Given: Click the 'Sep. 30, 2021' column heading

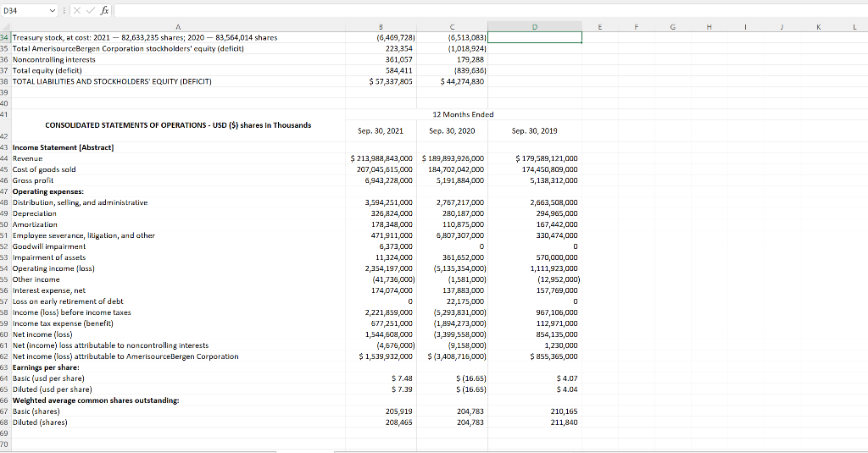Looking at the screenshot, I should [381, 131].
